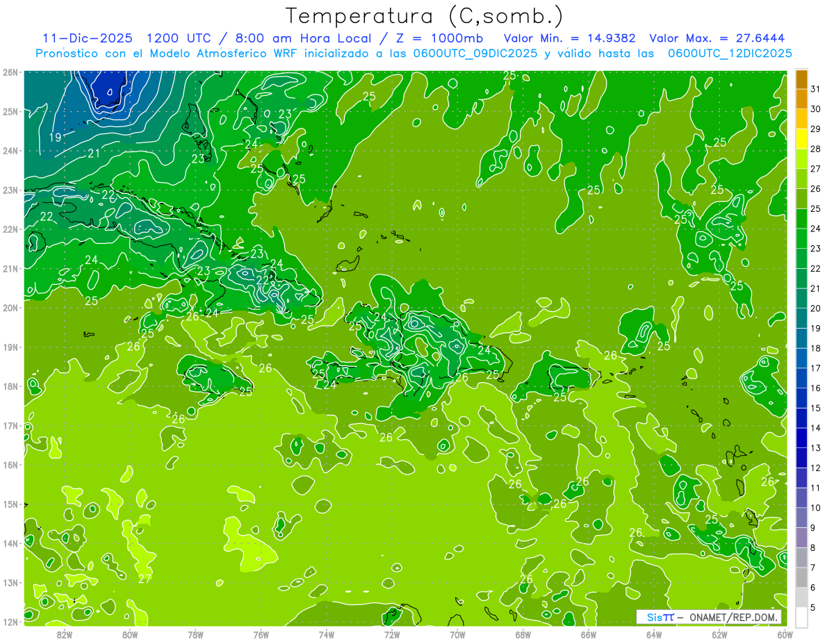The height and width of the screenshot is (644, 834).
Task: Click the legend value 20
Action: pyautogui.click(x=815, y=308)
